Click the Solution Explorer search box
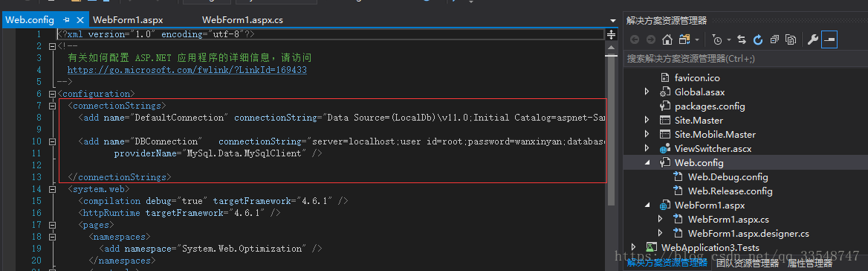Screen dimensions: 868x271 (x=745, y=58)
